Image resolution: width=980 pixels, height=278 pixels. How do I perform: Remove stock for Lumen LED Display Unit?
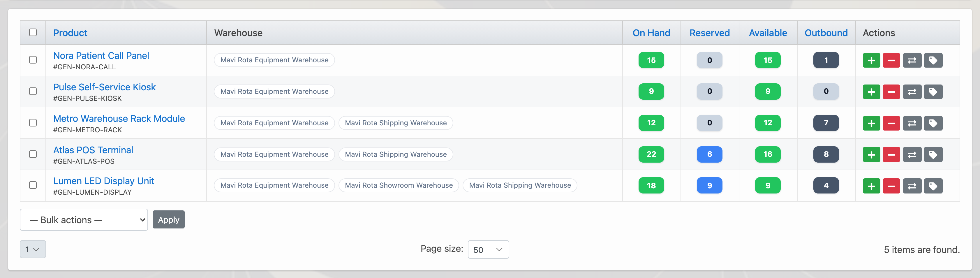click(891, 186)
